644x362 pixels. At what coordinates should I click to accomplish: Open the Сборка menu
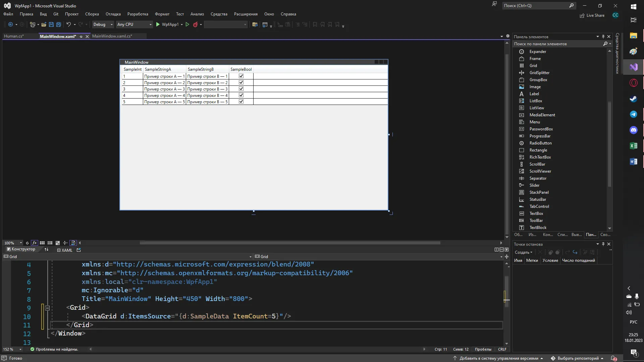tap(92, 14)
